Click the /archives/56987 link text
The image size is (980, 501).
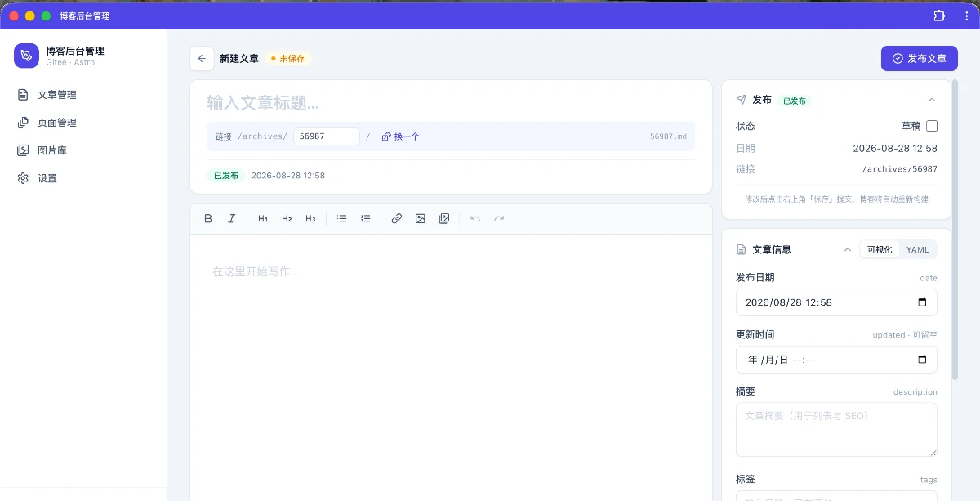point(900,169)
